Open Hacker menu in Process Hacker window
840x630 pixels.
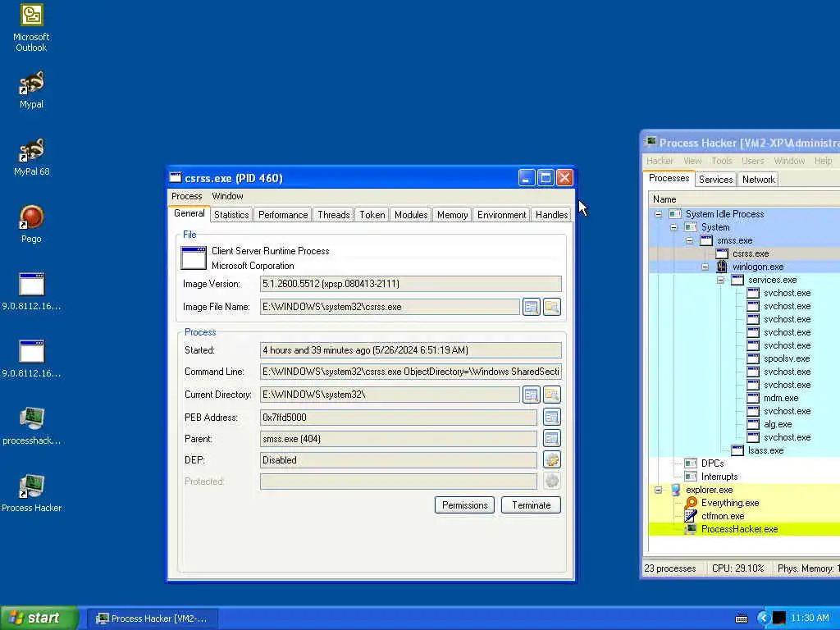click(x=660, y=161)
